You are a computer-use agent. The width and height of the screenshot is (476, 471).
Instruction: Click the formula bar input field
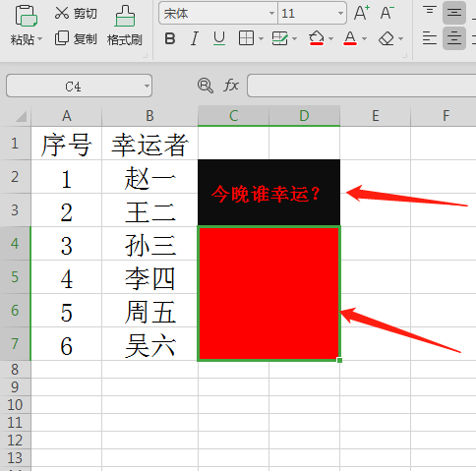pos(362,86)
